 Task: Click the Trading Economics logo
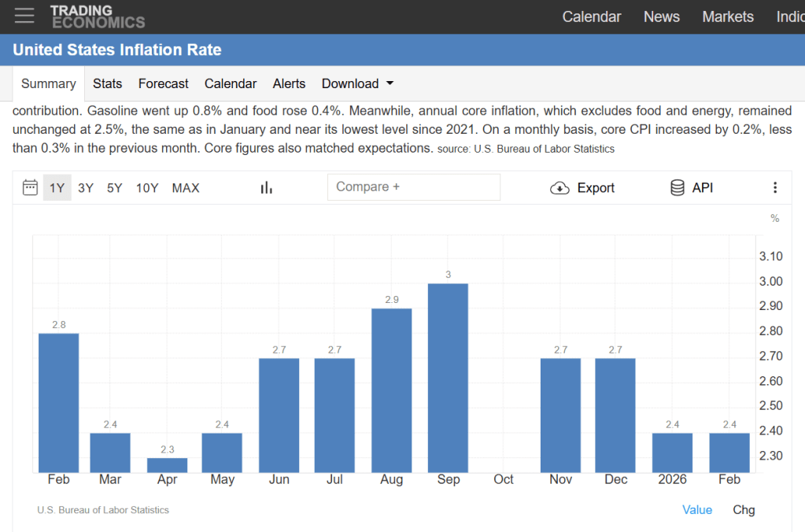[98, 17]
